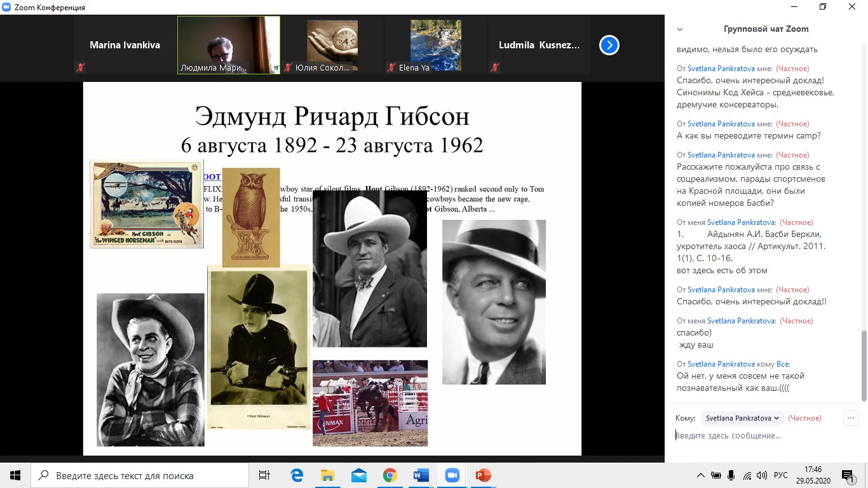The image size is (868, 488).
Task: Switch to Zoom in the taskbar
Action: [452, 475]
